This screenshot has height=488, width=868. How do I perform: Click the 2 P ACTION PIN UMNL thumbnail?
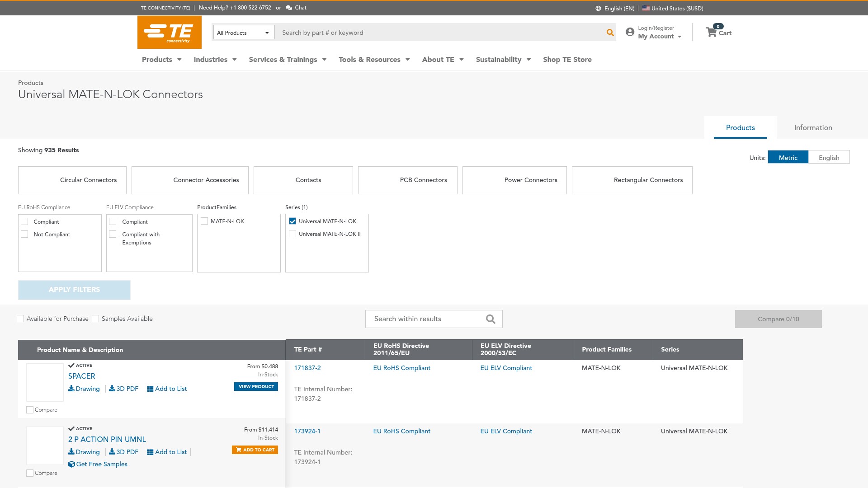[45, 446]
